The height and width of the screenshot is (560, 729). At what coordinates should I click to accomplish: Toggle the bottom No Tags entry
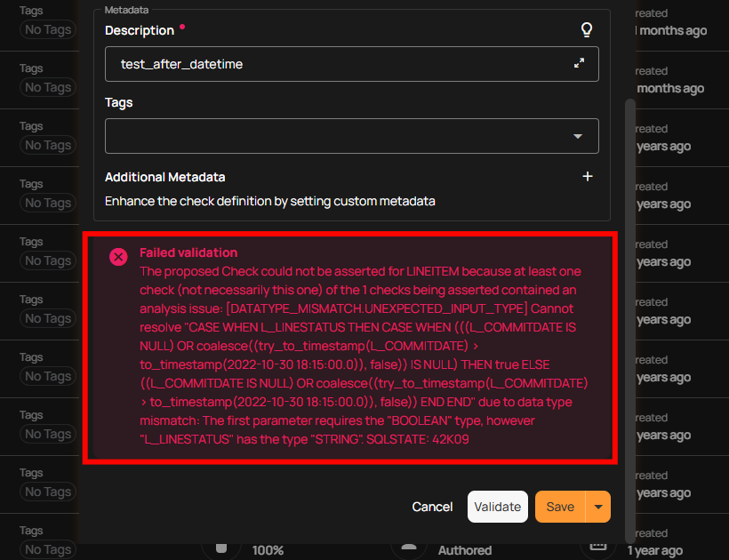47,549
